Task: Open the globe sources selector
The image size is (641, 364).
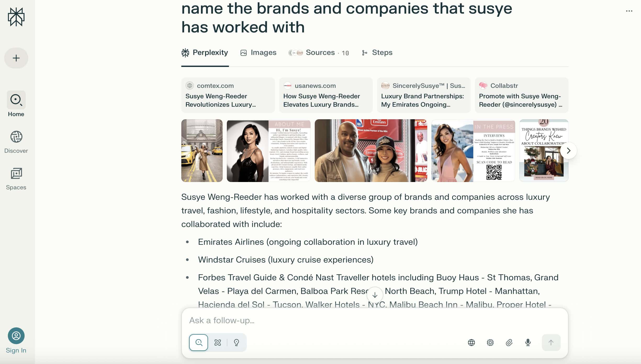Action: [x=471, y=343]
